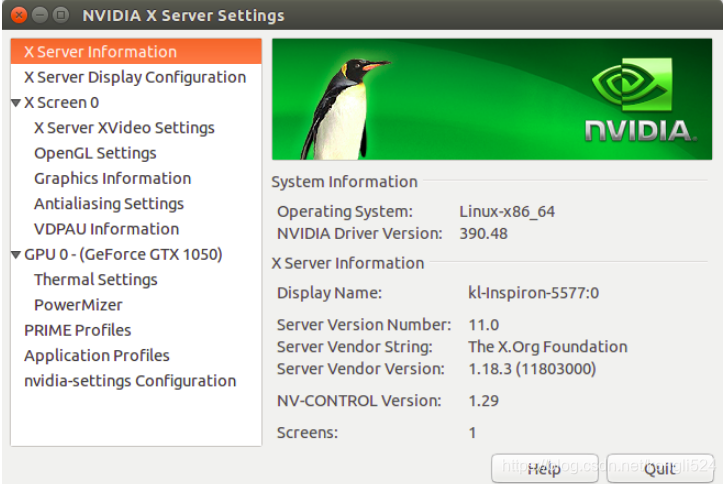Click the NVIDIA Driver Version label
Screen dimensions: 726x484
coord(360,233)
